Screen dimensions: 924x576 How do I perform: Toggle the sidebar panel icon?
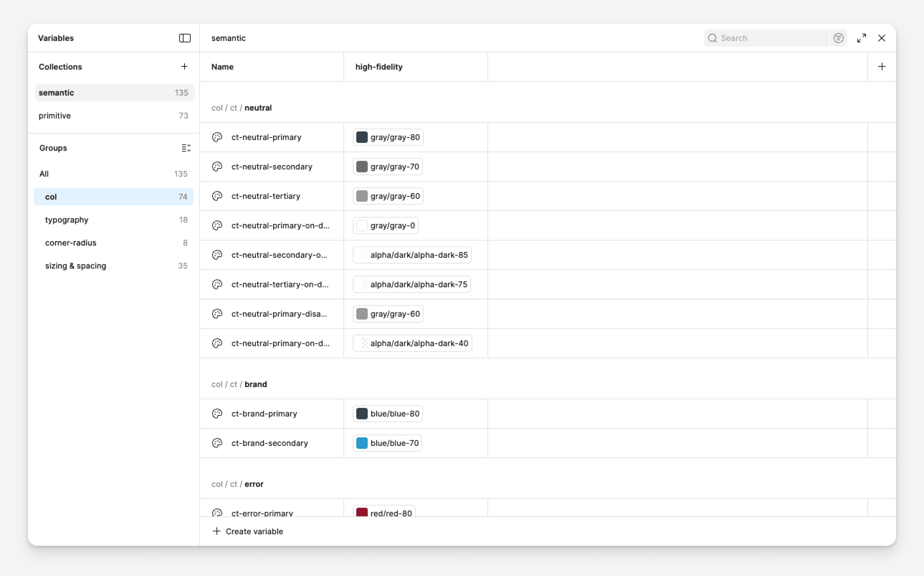pyautogui.click(x=185, y=38)
